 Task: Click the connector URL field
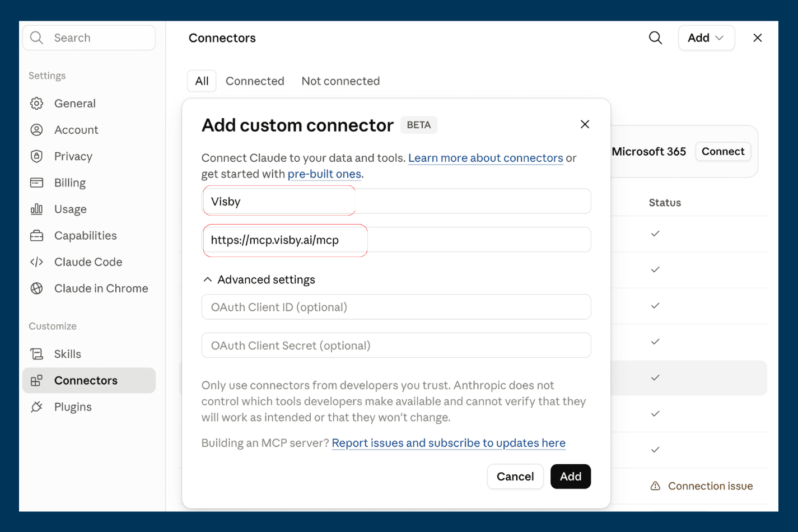click(x=396, y=240)
